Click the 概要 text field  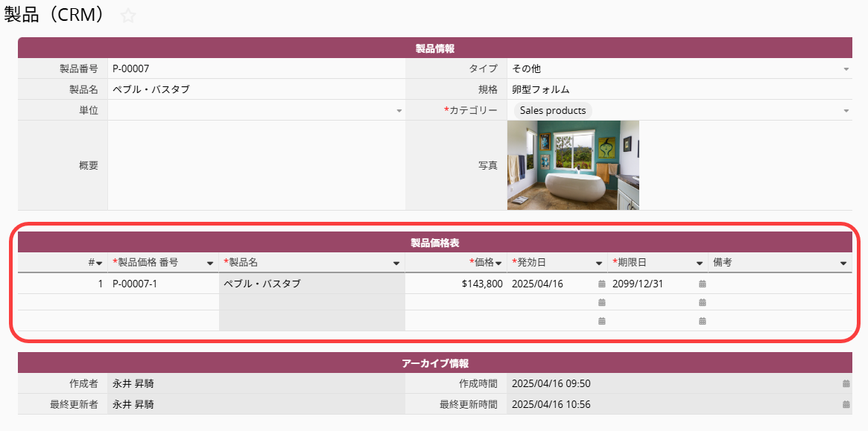(x=256, y=165)
